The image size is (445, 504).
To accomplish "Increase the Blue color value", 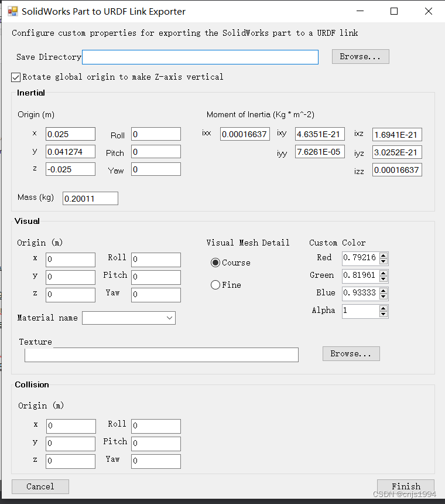I will tap(384, 291).
